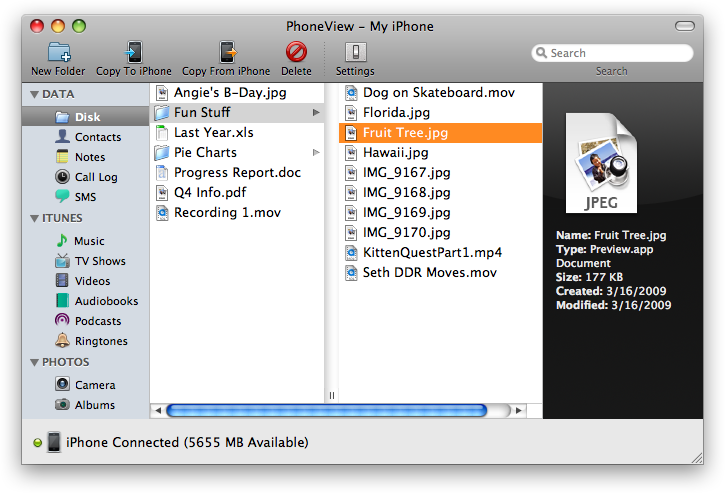Click the yellow minimize window button
Screen dimensions: 725x493
(x=58, y=26)
